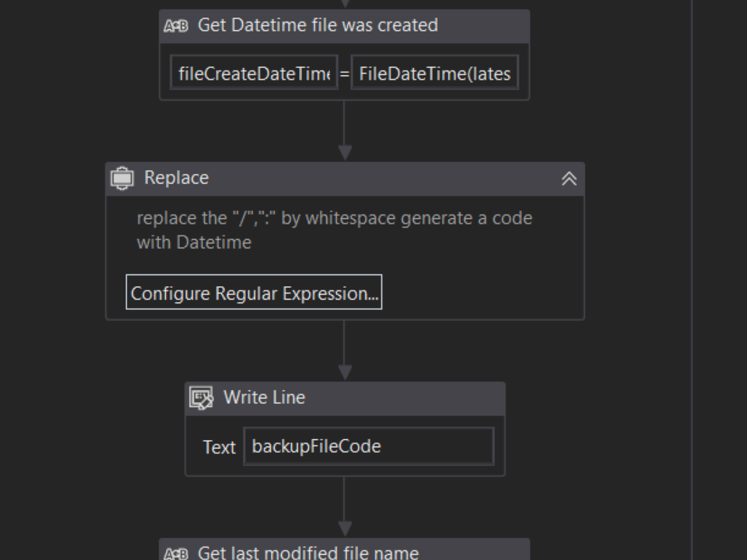The width and height of the screenshot is (747, 560).
Task: Select the Replace activity title text
Action: 176,177
